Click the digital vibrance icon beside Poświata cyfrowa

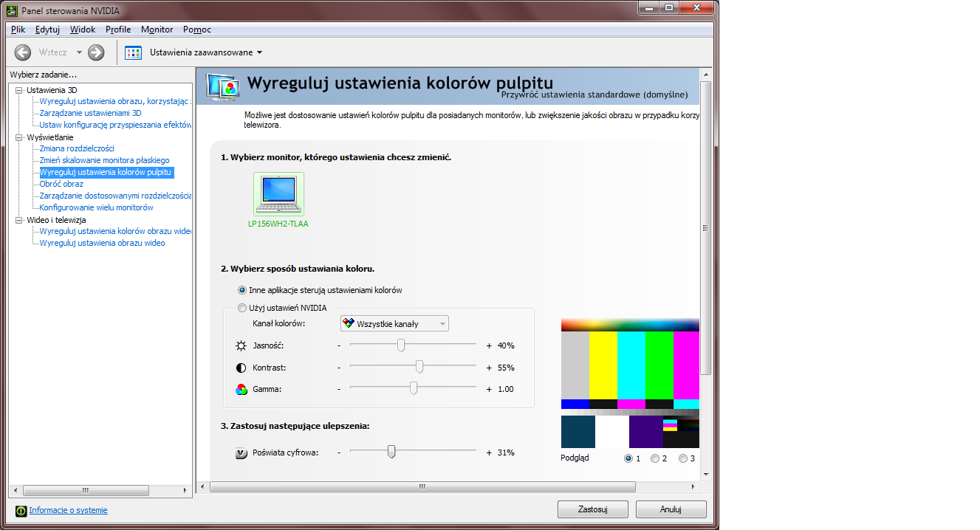coord(241,453)
